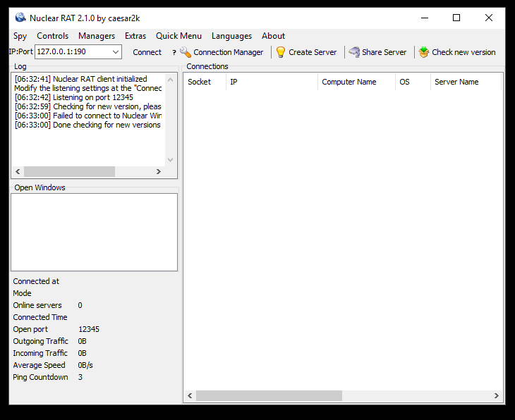The width and height of the screenshot is (515, 420).
Task: Click the Create Server lightbulb icon
Action: tap(281, 52)
